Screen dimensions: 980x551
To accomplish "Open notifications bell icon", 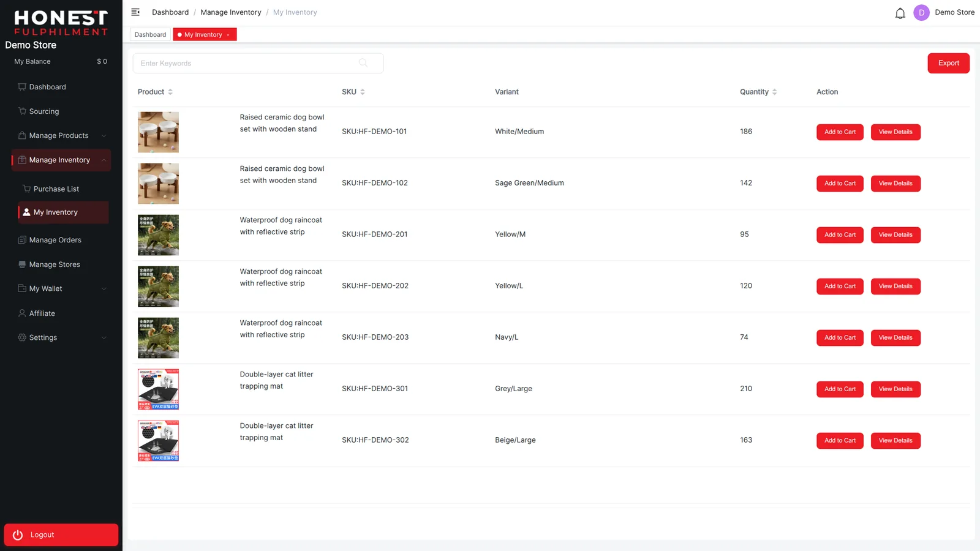I will pyautogui.click(x=900, y=13).
